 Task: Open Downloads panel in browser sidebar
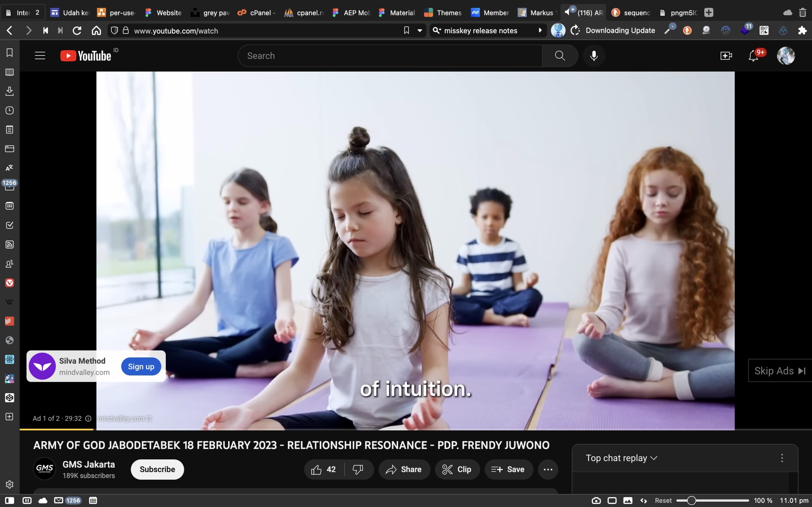pyautogui.click(x=10, y=91)
